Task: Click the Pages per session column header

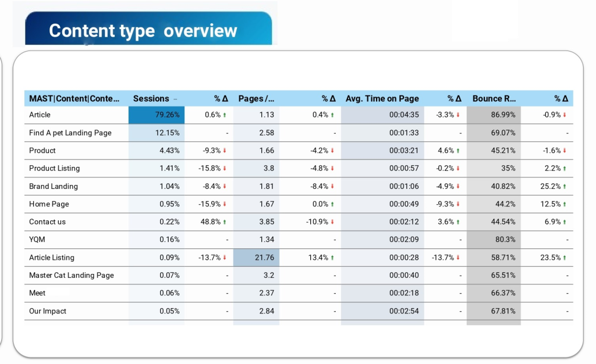Action: [256, 99]
